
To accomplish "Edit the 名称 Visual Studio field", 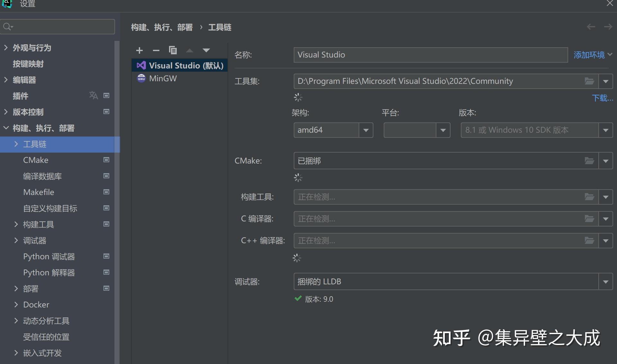I will pyautogui.click(x=431, y=55).
